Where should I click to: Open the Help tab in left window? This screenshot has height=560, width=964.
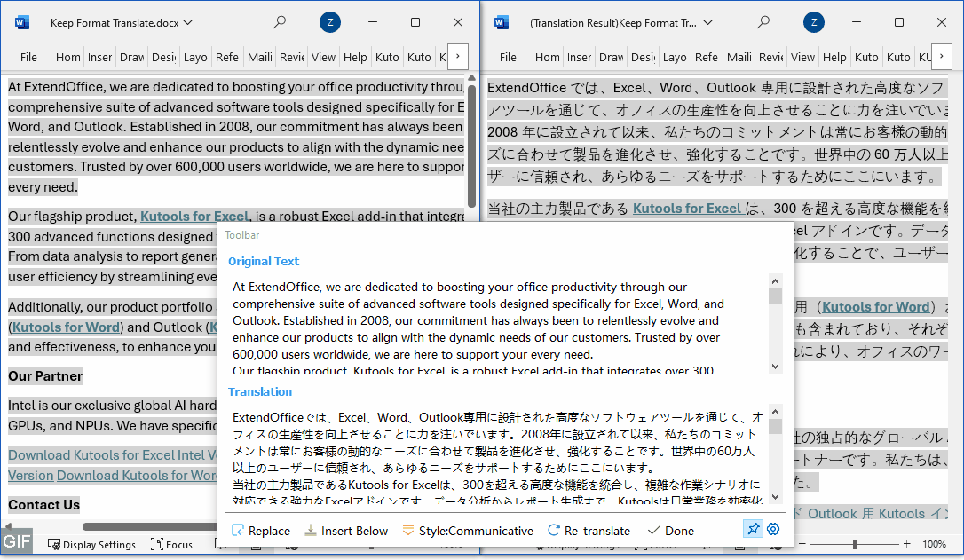(355, 57)
